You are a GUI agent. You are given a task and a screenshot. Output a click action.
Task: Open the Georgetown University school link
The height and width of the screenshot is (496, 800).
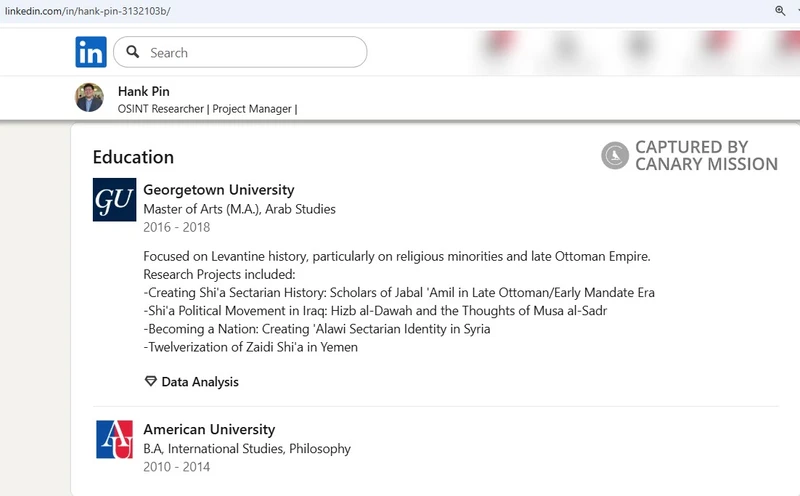[x=218, y=190]
